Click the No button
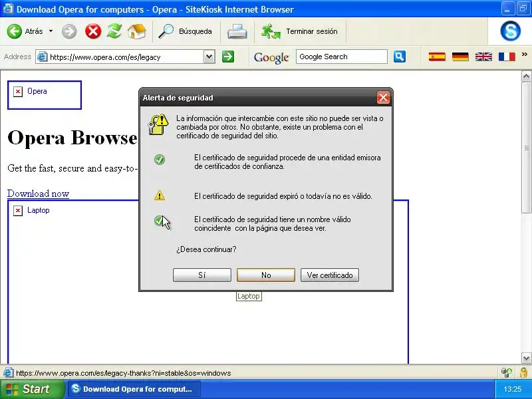The image size is (532, 399). coord(266,275)
